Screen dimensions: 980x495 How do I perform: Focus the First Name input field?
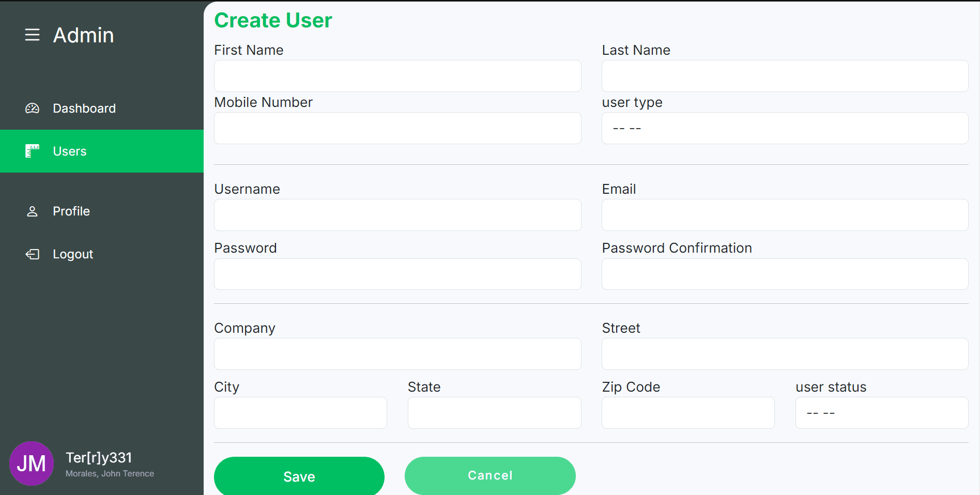[397, 76]
